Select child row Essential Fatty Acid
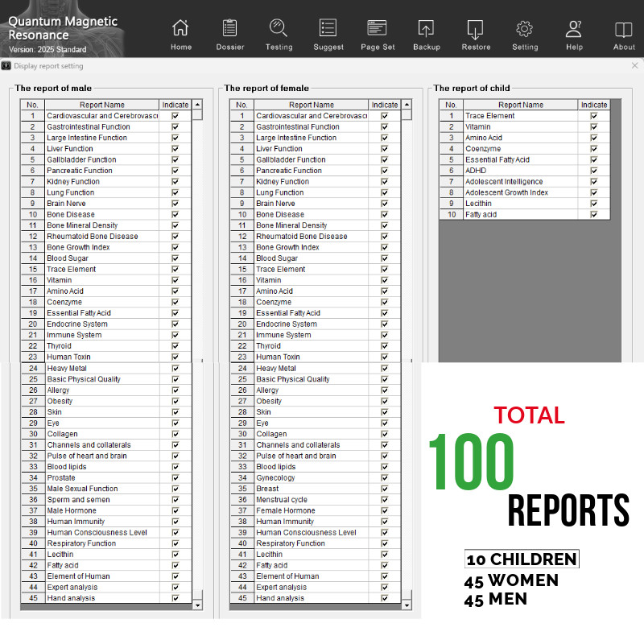 coord(525,159)
